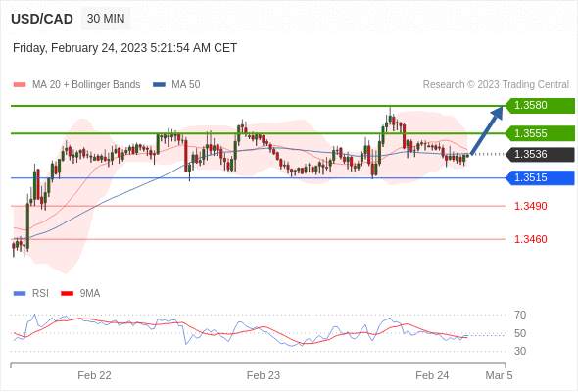Click the USD/CAD pair title
Viewport: 578px width, 392px height.
(x=42, y=19)
